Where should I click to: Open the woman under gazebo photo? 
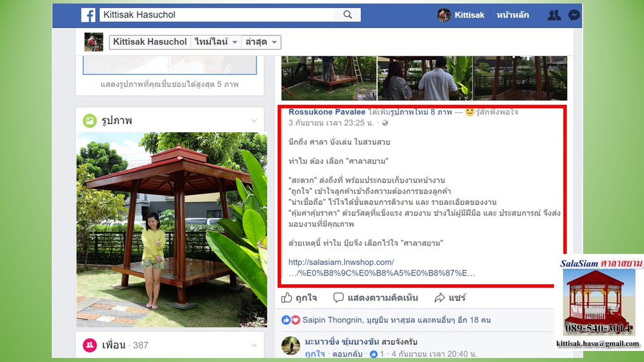tap(172, 230)
